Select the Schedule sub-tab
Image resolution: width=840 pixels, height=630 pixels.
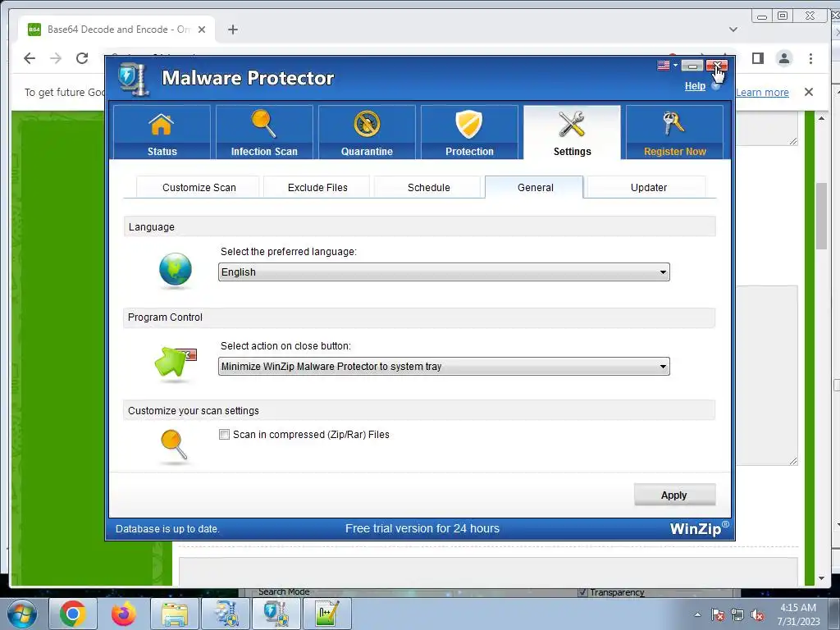[428, 187]
